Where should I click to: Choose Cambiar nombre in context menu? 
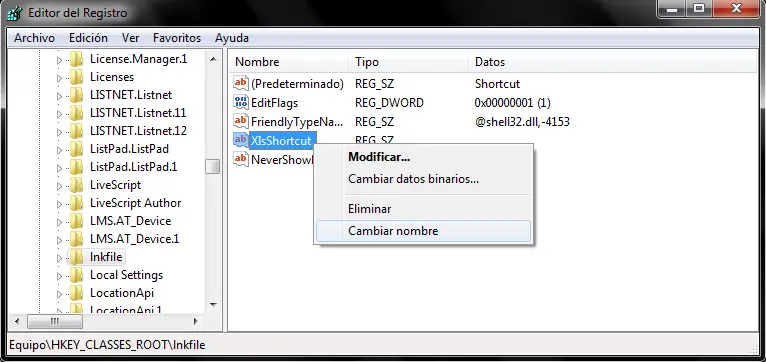tap(423, 231)
